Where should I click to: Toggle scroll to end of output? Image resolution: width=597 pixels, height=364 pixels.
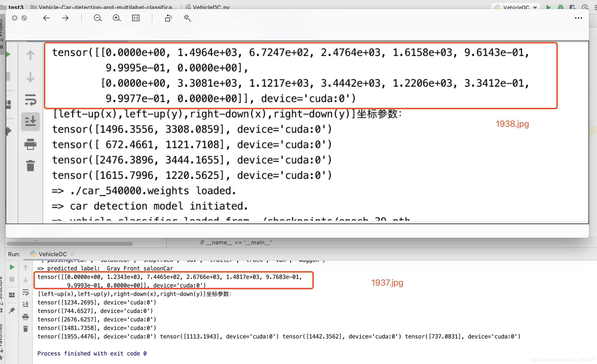26,304
